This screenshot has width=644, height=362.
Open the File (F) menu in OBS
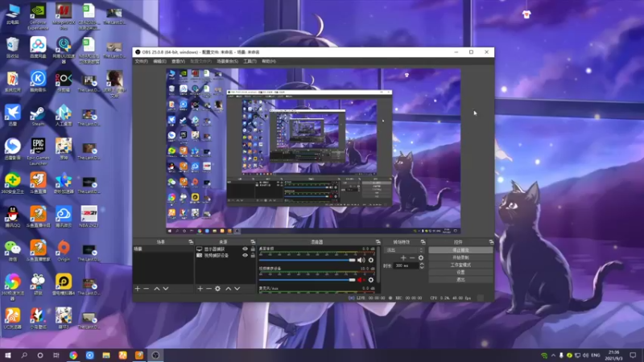point(142,61)
